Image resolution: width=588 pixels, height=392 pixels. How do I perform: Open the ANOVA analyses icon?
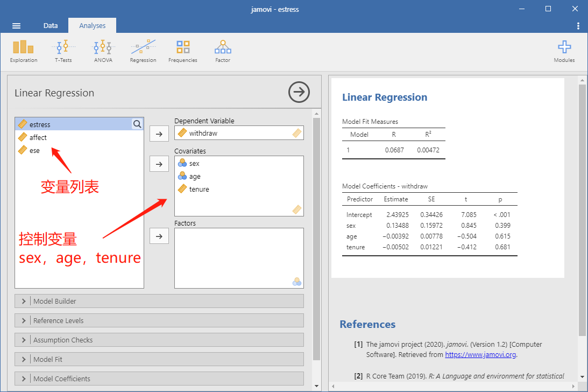click(x=103, y=52)
